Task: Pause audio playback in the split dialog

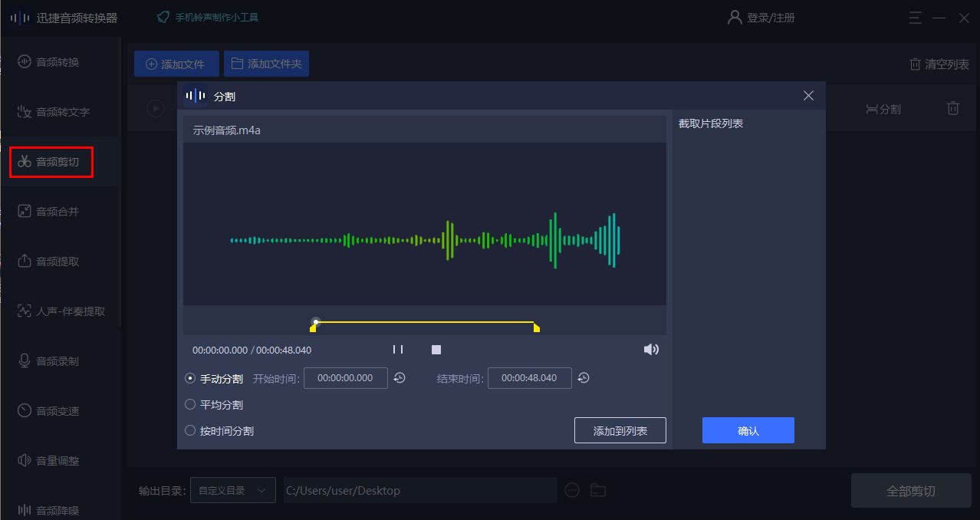Action: (x=398, y=350)
